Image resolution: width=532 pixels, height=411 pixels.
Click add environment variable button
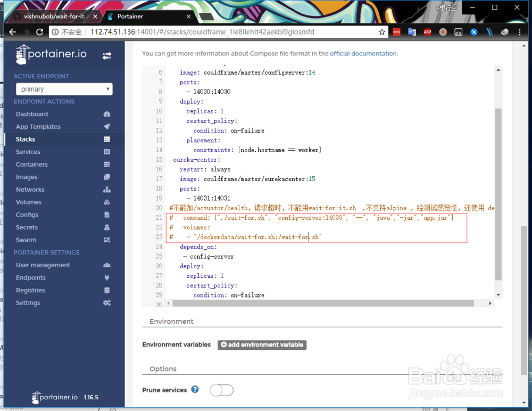point(262,345)
